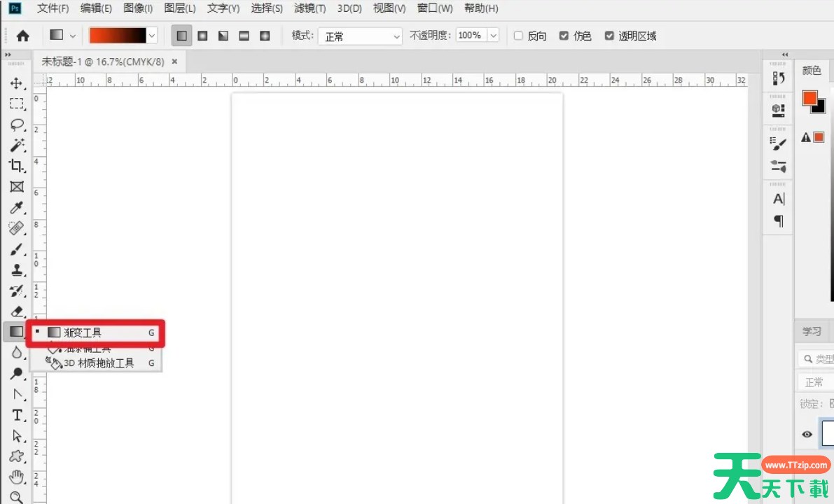
Task: Open the History panel icon
Action: [778, 78]
